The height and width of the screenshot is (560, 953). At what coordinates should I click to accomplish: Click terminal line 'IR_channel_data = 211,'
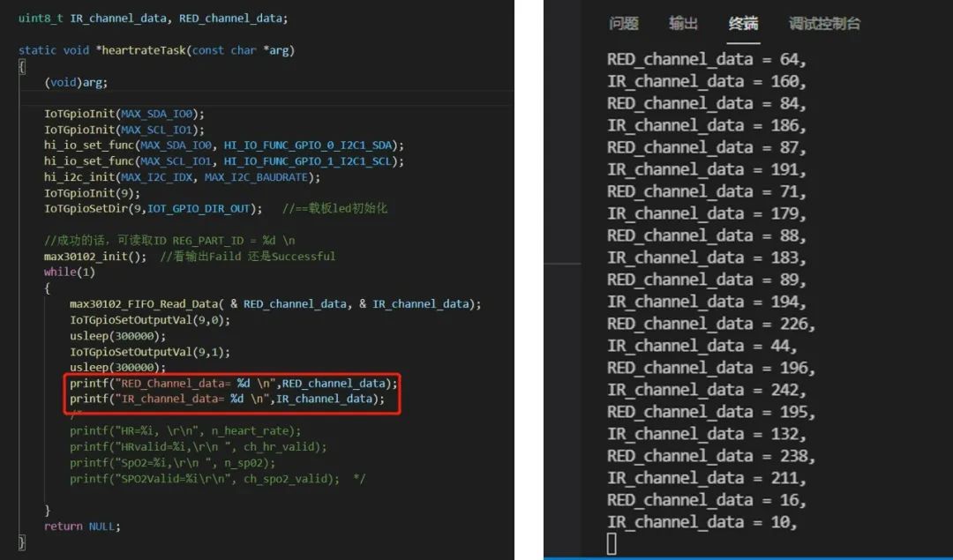click(x=706, y=478)
